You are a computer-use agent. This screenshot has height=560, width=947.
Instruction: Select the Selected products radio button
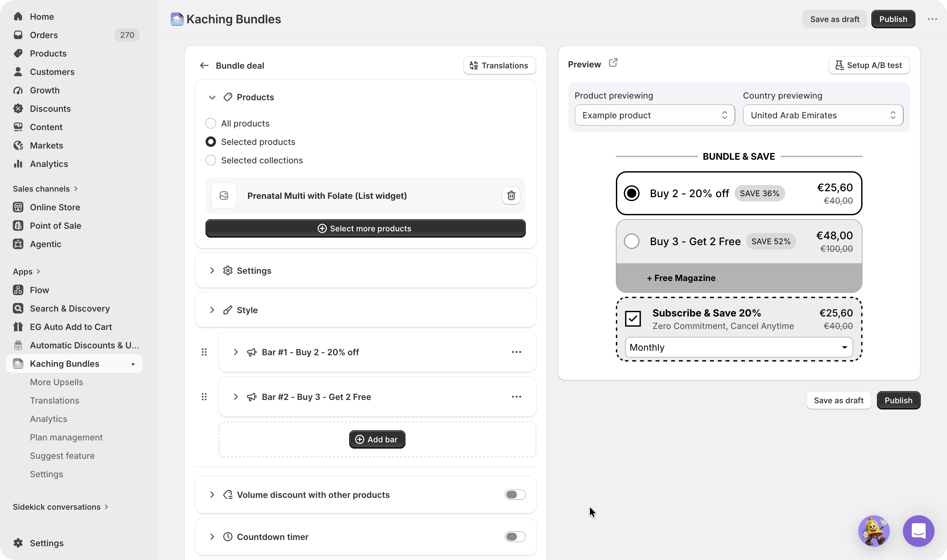211,142
